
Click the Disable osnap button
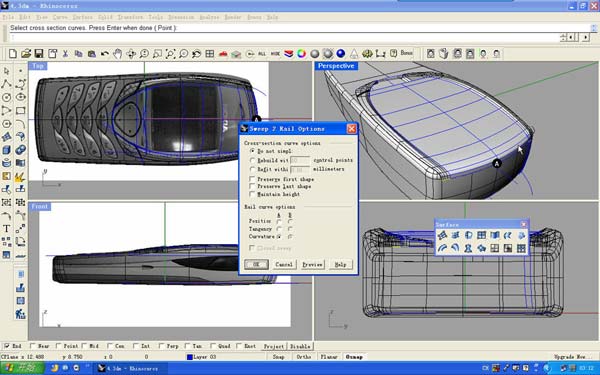coord(300,346)
